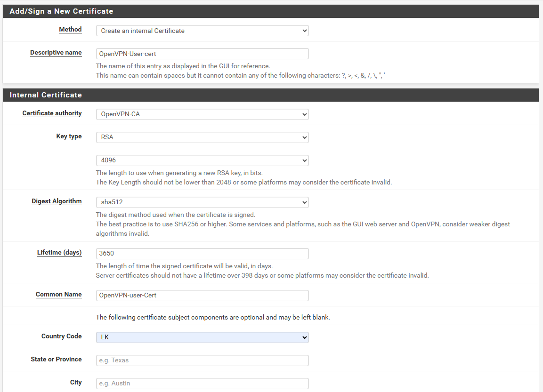
Task: Click the Add/Sign a New Certificate heading
Action: 61,11
